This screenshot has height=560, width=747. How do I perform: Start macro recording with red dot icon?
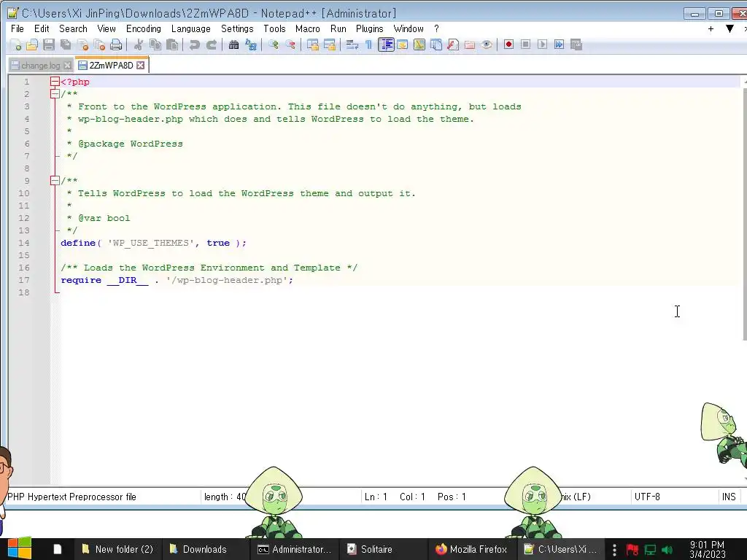click(508, 44)
